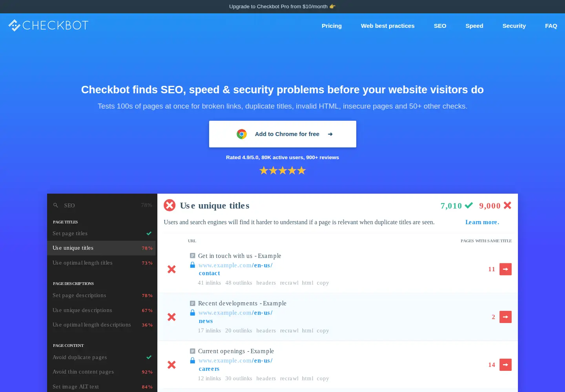Image resolution: width=565 pixels, height=392 pixels.
Task: Click lock icon on news URL
Action: [193, 312]
